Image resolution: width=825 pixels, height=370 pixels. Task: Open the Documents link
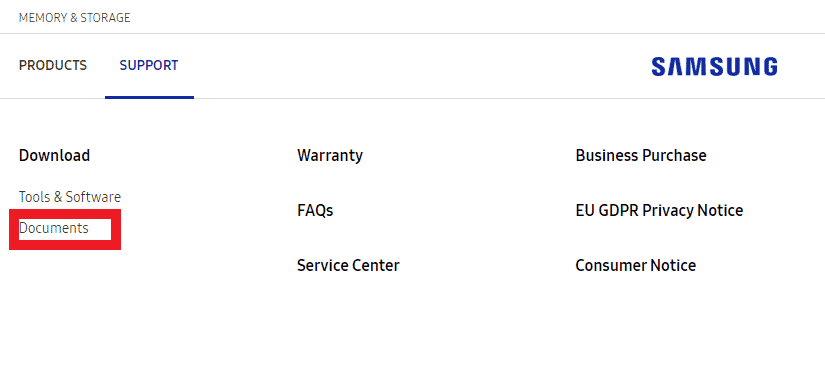click(54, 228)
